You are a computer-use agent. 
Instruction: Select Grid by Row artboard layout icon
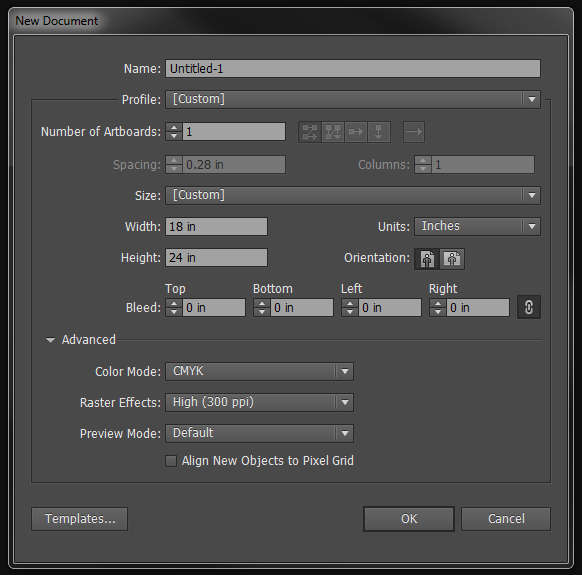click(x=310, y=132)
